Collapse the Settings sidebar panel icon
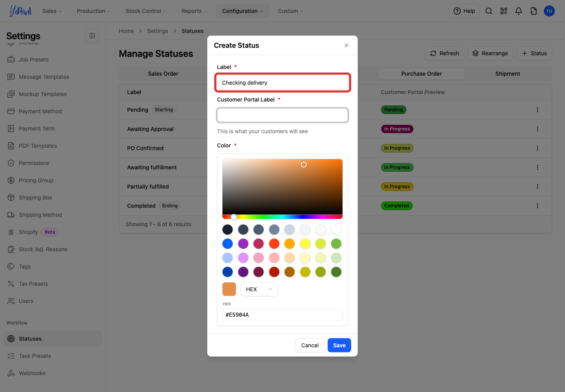This screenshot has width=565, height=392. click(92, 36)
